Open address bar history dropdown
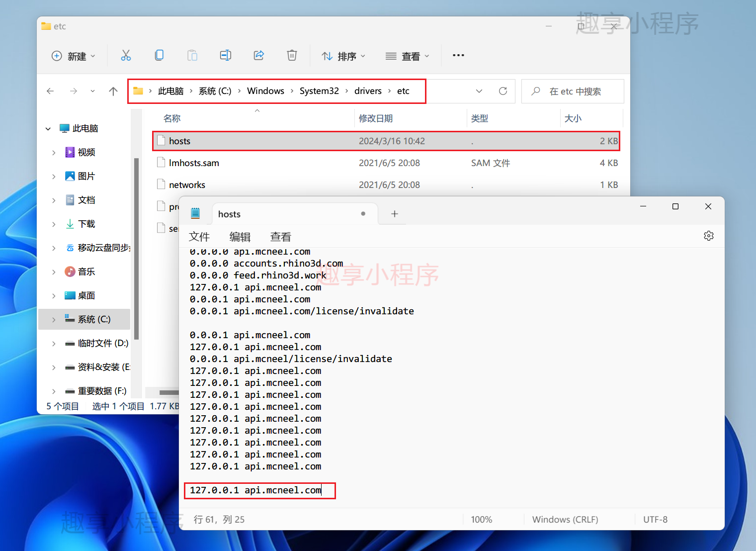The image size is (756, 551). (x=479, y=91)
